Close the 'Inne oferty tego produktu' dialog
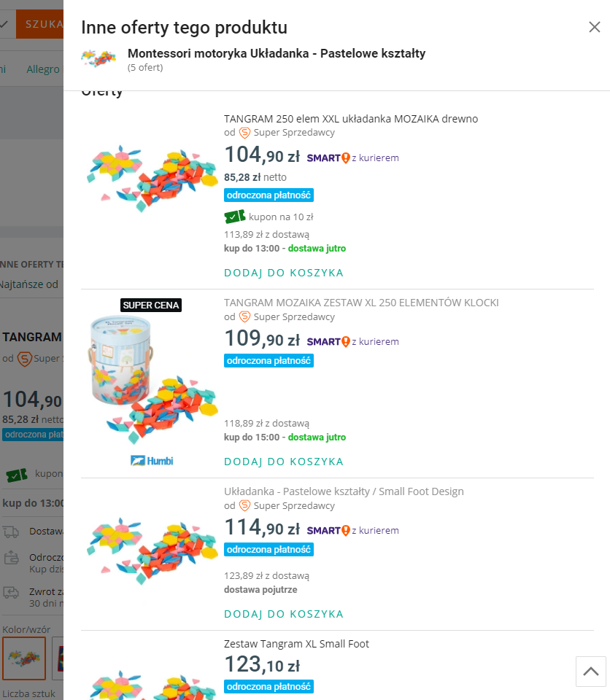This screenshot has height=700, width=610. (594, 28)
